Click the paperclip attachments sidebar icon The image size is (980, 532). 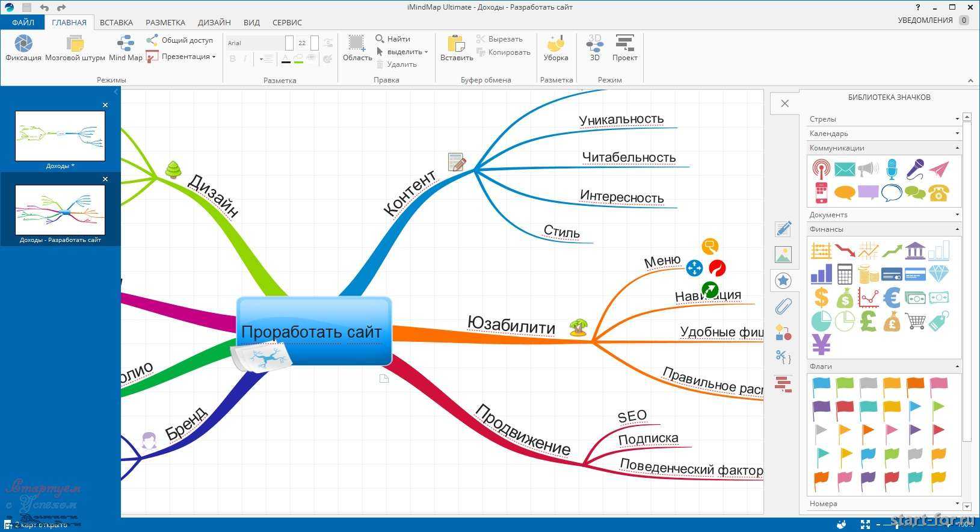coord(783,306)
